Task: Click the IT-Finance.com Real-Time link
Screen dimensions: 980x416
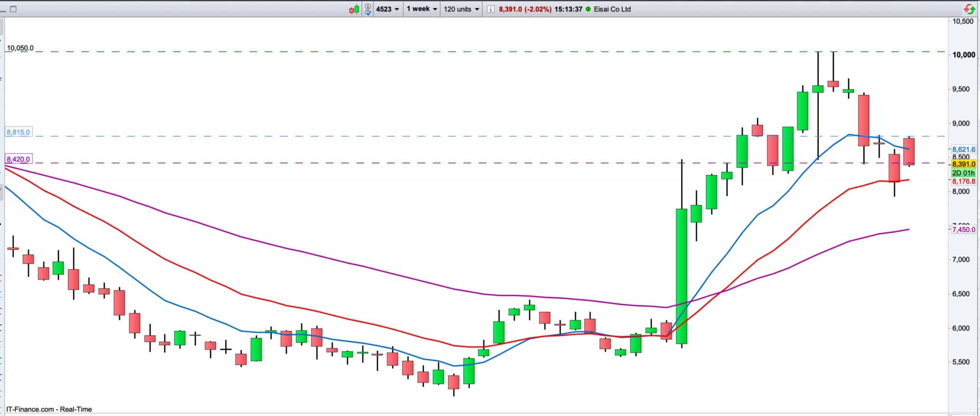Action: [49, 409]
